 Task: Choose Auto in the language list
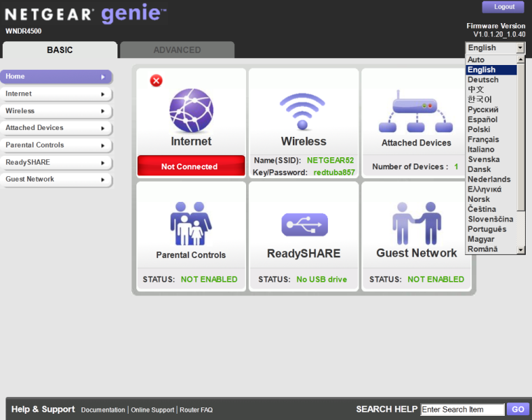pyautogui.click(x=491, y=59)
